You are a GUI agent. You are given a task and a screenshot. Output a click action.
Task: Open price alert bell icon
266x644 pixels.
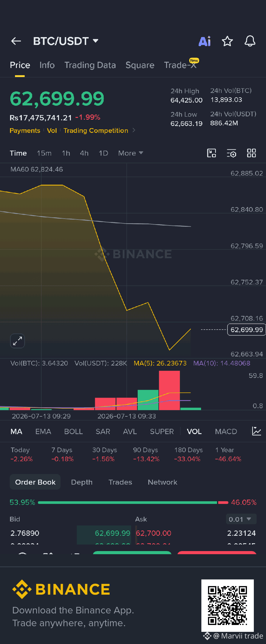pyautogui.click(x=250, y=41)
